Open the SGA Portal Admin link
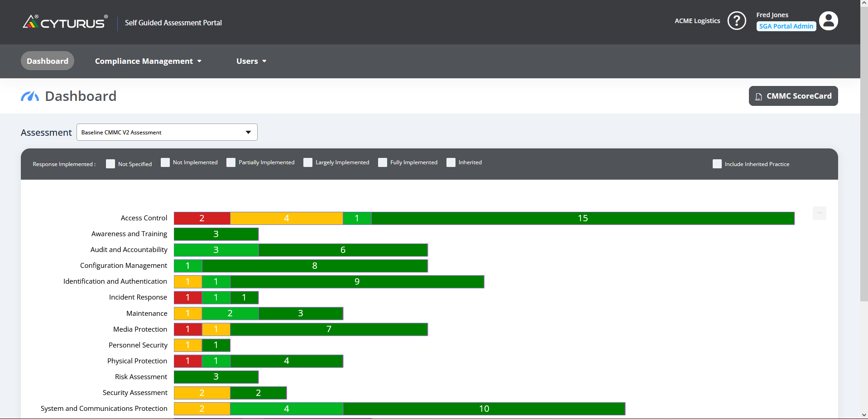 [x=786, y=26]
